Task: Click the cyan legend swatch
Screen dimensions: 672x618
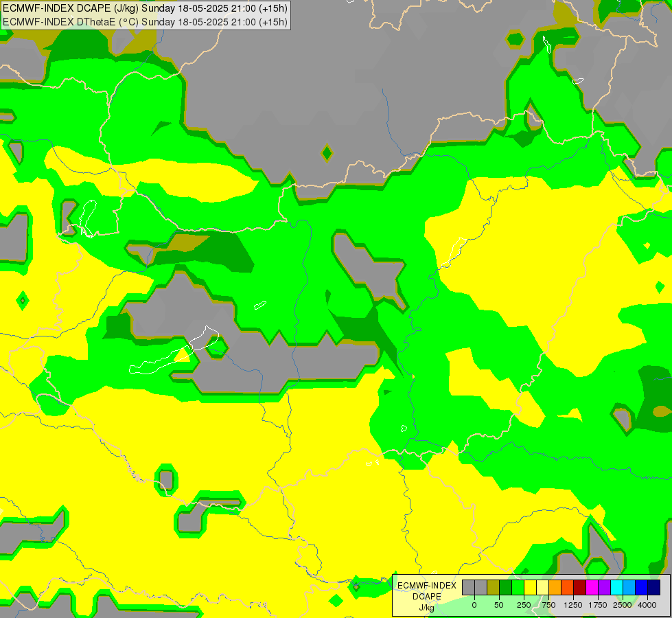Action: [x=616, y=587]
